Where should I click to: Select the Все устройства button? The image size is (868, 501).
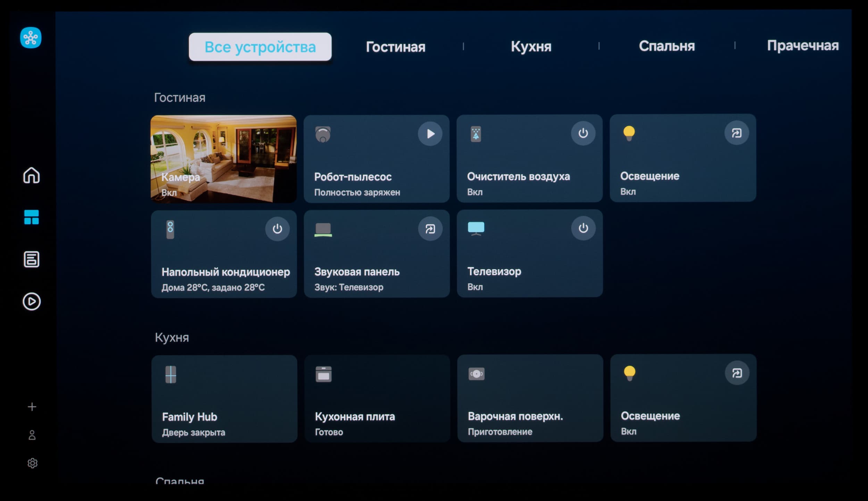260,47
